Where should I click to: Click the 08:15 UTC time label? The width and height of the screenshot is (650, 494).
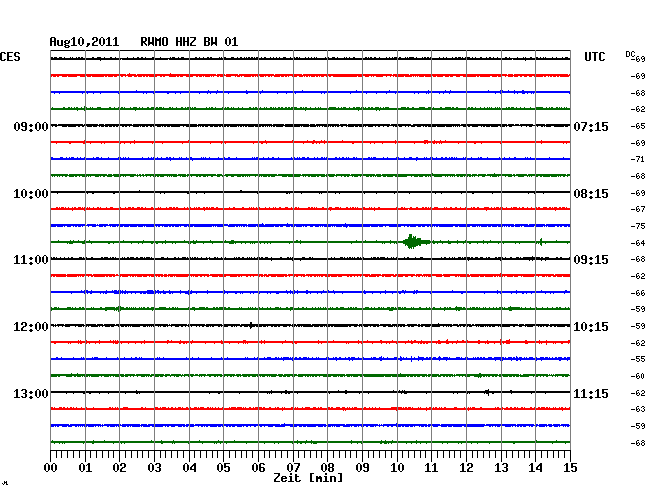coord(591,194)
